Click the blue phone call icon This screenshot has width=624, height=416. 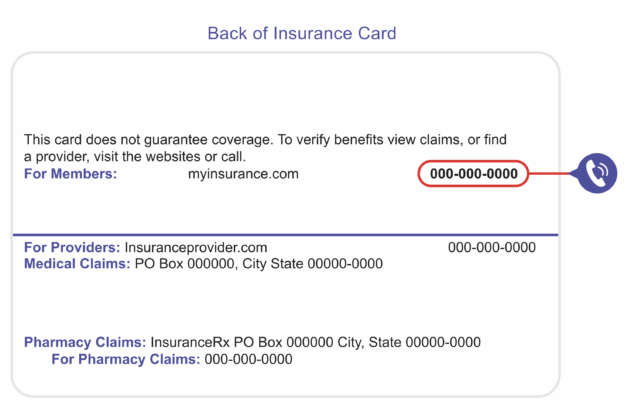[x=597, y=173]
